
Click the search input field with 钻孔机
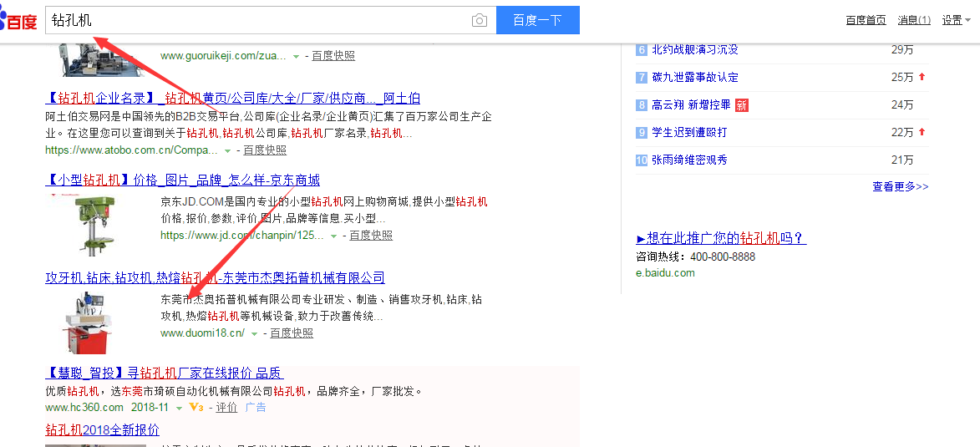(259, 21)
